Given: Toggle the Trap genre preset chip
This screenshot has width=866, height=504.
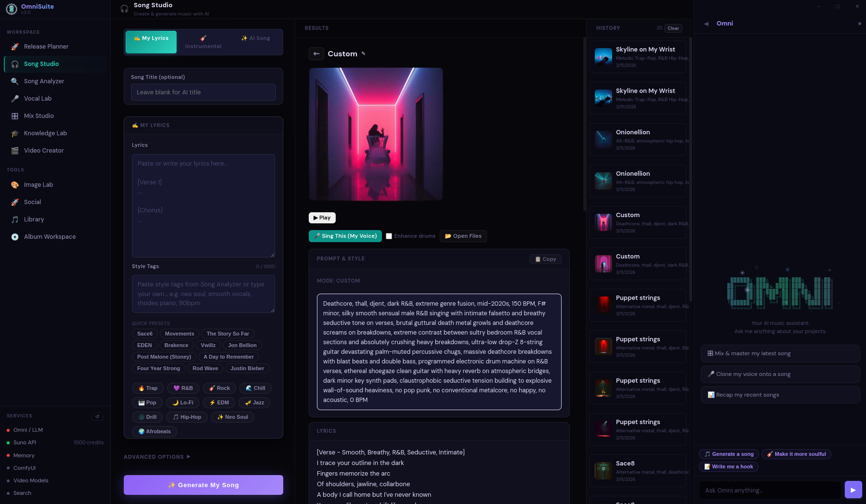Looking at the screenshot, I should (x=148, y=388).
